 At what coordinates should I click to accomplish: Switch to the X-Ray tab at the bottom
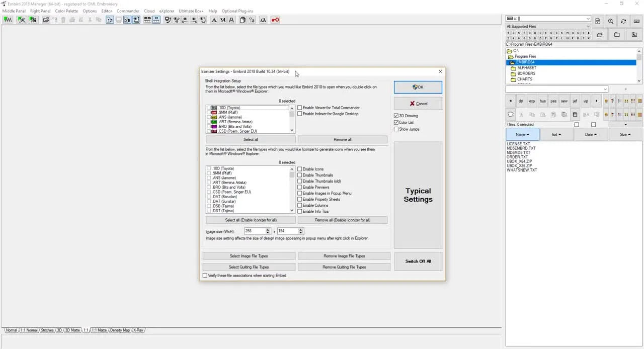pyautogui.click(x=138, y=330)
